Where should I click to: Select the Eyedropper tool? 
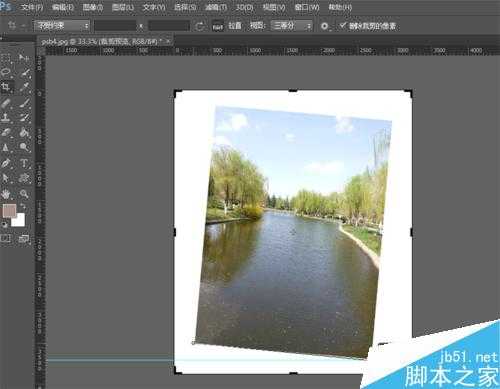tap(24, 87)
